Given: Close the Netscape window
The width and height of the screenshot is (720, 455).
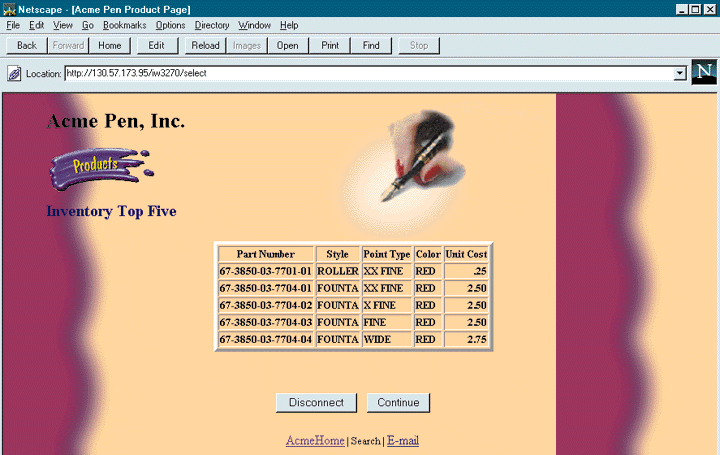Looking at the screenshot, I should pyautogui.click(x=710, y=9).
